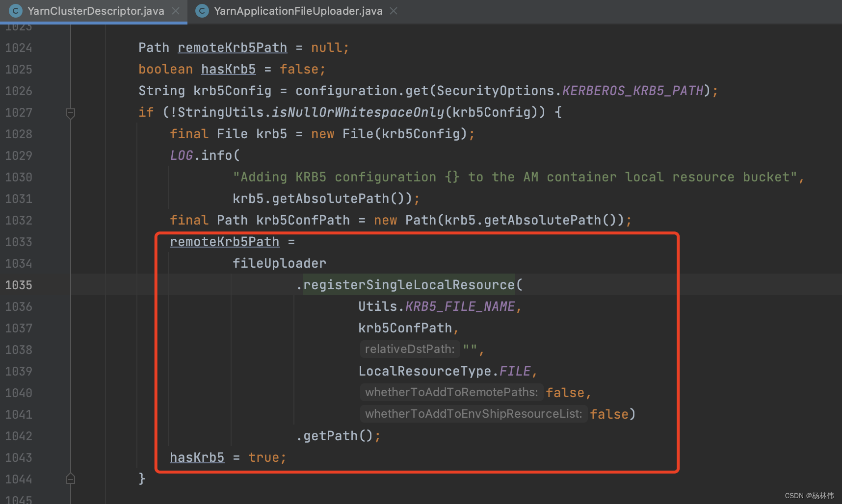Click the fold end marker at line 1044
The width and height of the screenshot is (842, 504).
tap(71, 479)
